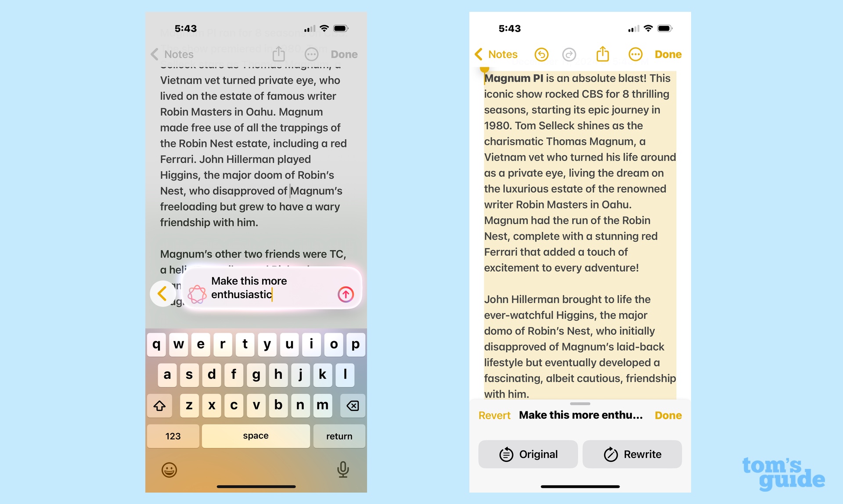
Task: Tap the Notes back label on right screen
Action: pos(503,54)
